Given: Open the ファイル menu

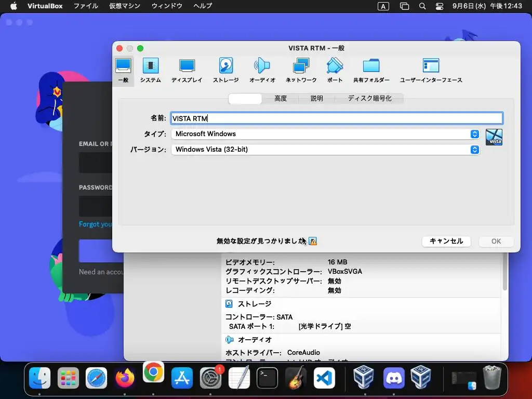Looking at the screenshot, I should point(86,6).
